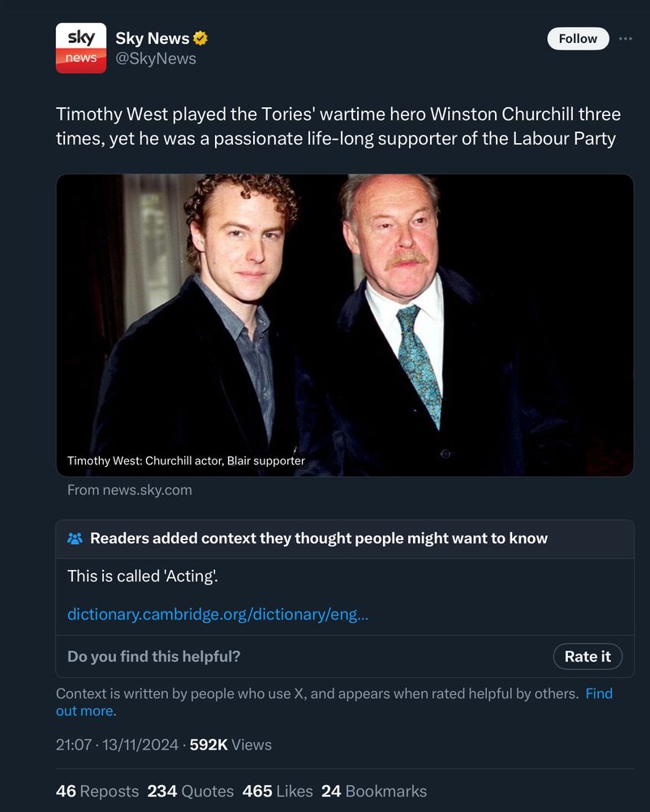View the 592K Views analytics
Viewport: 650px width, 812px height.
[x=230, y=745]
